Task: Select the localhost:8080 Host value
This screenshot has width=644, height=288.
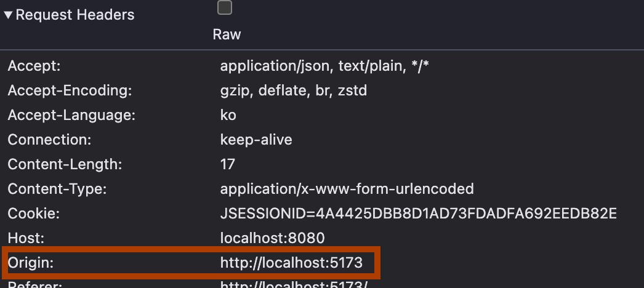Action: [x=272, y=238]
